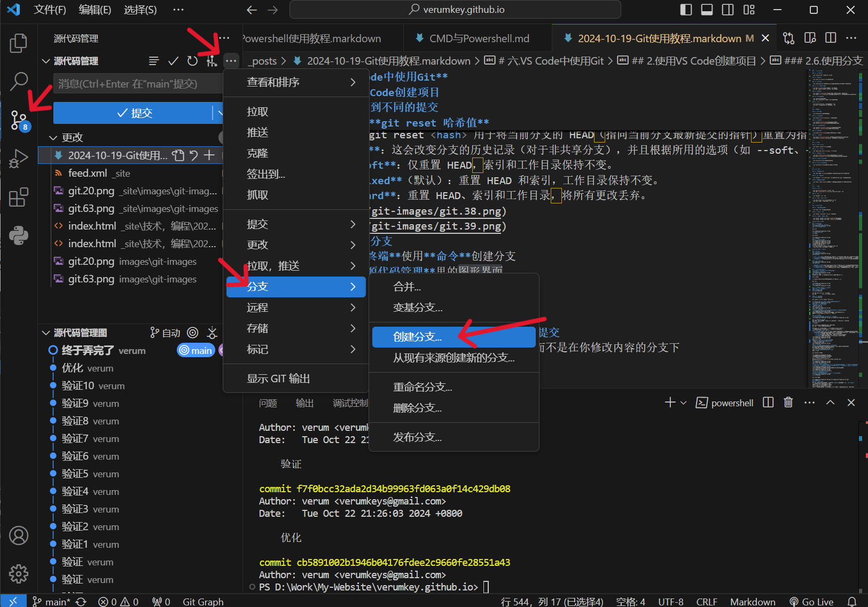Select 创建分支... from branch submenu
This screenshot has width=868, height=607.
tap(453, 337)
